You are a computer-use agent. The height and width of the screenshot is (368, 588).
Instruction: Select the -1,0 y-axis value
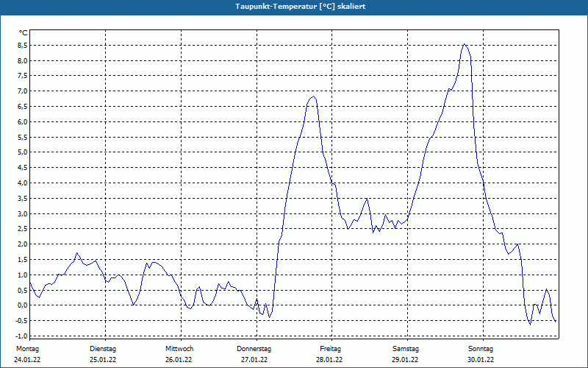[21, 336]
